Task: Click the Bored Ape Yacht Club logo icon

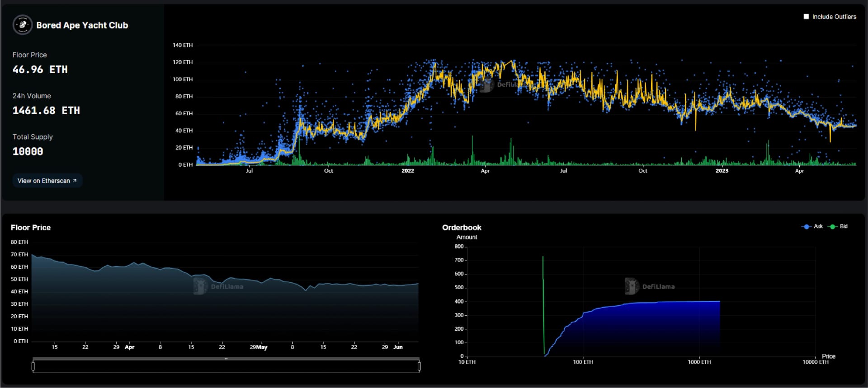Action: 22,25
